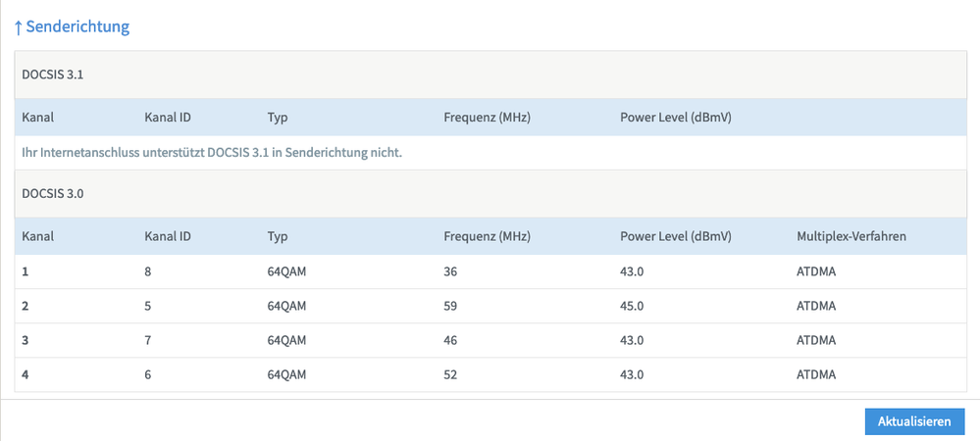This screenshot has height=441, width=980.
Task: Click the Typ column header in DOCSIS 3.0
Action: pos(277,236)
